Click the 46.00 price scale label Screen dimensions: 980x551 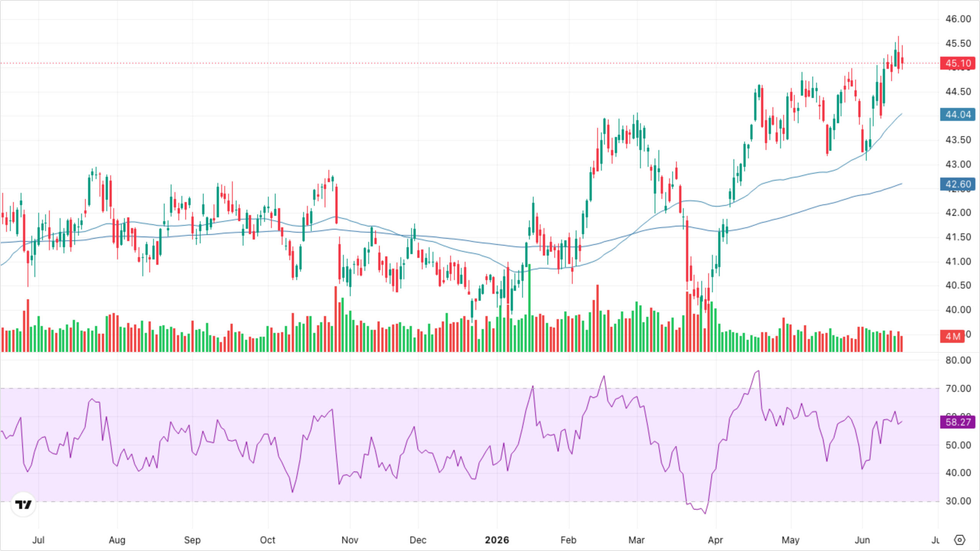coord(958,19)
